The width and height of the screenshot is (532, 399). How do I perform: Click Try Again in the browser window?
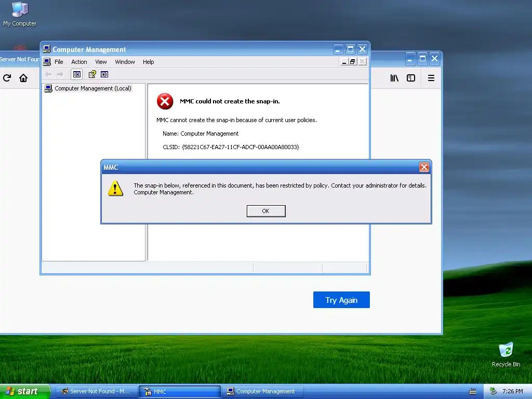point(341,300)
